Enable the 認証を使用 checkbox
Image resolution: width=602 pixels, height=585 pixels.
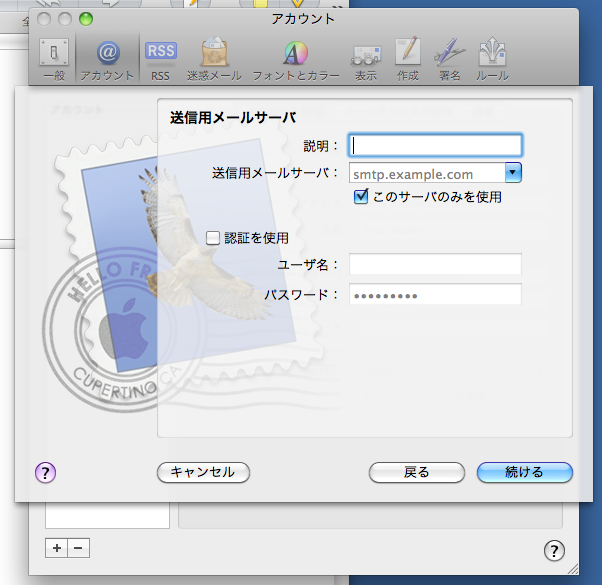tap(213, 238)
